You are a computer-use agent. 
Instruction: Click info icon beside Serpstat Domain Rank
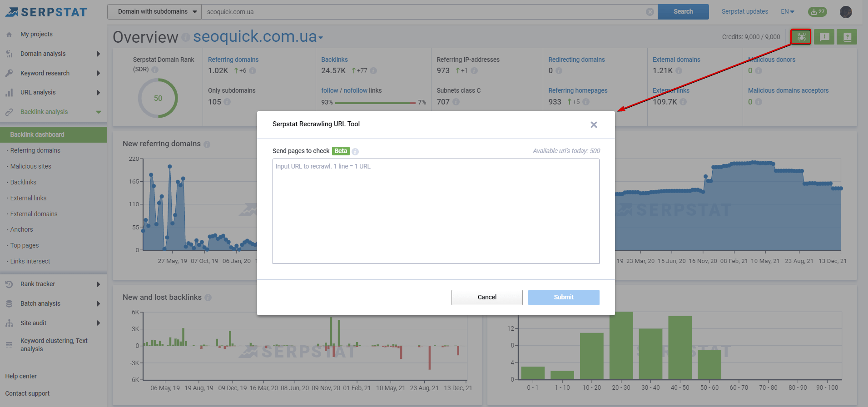[x=155, y=69]
